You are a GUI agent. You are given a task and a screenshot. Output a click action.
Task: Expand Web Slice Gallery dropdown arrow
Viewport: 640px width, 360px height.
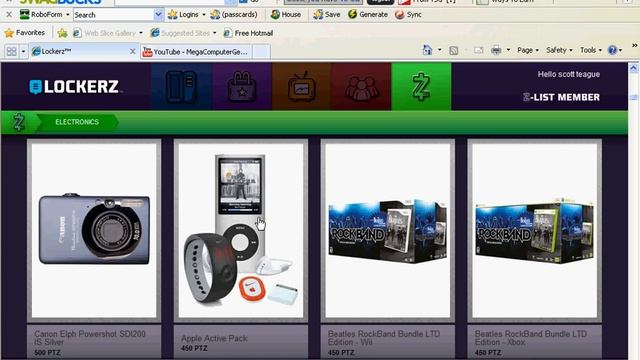pyautogui.click(x=141, y=33)
